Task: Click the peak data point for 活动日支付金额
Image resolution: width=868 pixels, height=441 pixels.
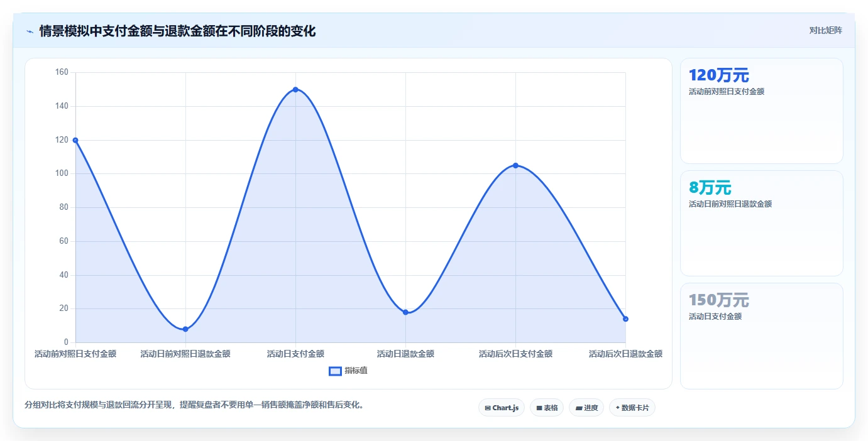Action: [295, 89]
